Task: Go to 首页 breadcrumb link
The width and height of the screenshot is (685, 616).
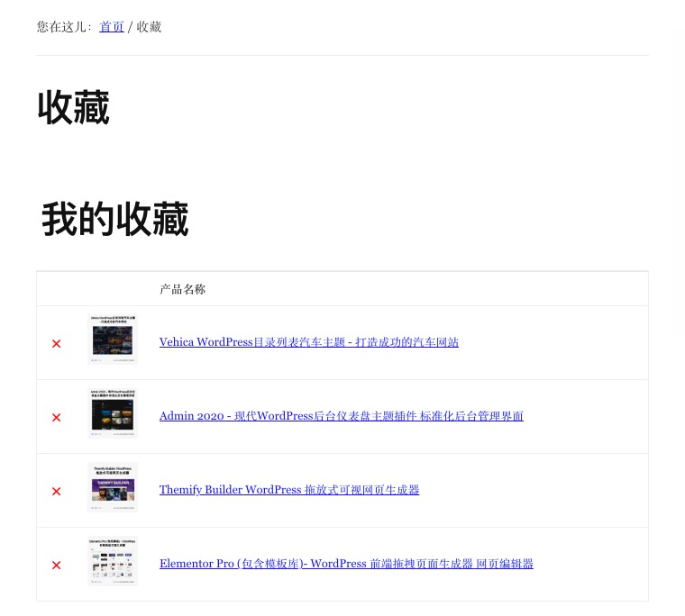Action: (x=112, y=27)
